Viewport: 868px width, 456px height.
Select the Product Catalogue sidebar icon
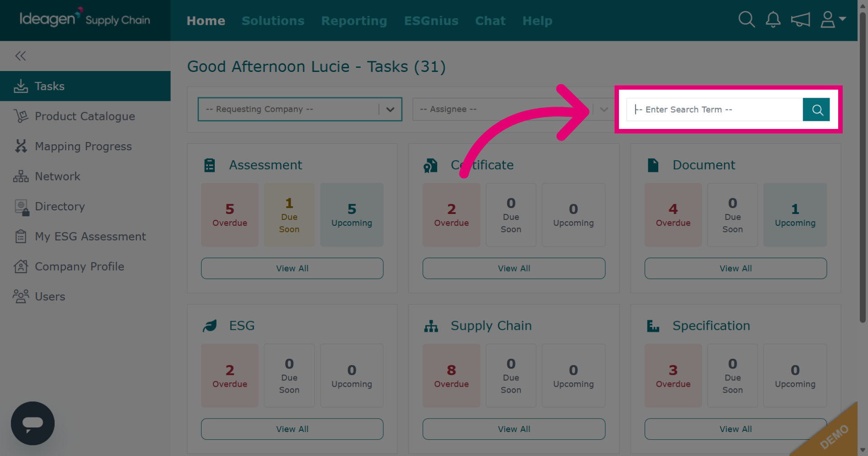point(21,116)
